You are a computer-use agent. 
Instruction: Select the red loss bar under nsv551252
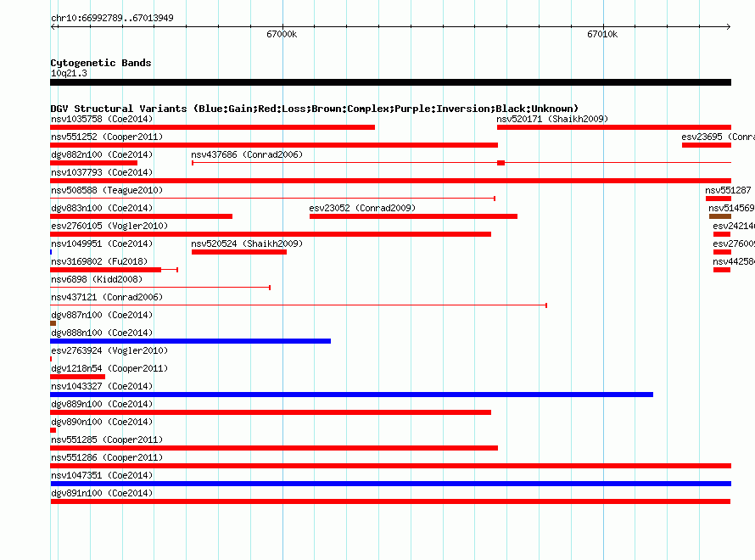(274, 145)
